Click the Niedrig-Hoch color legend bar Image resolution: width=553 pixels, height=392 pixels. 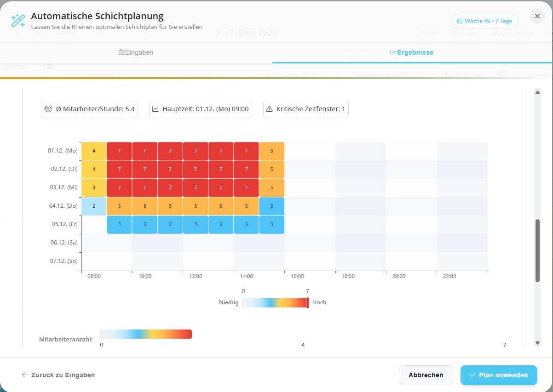pyautogui.click(x=275, y=302)
